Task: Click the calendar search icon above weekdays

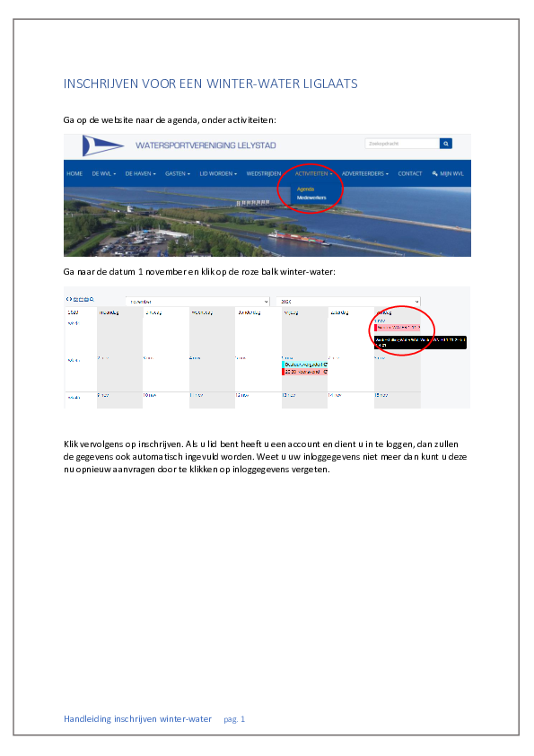Action: pyautogui.click(x=92, y=299)
